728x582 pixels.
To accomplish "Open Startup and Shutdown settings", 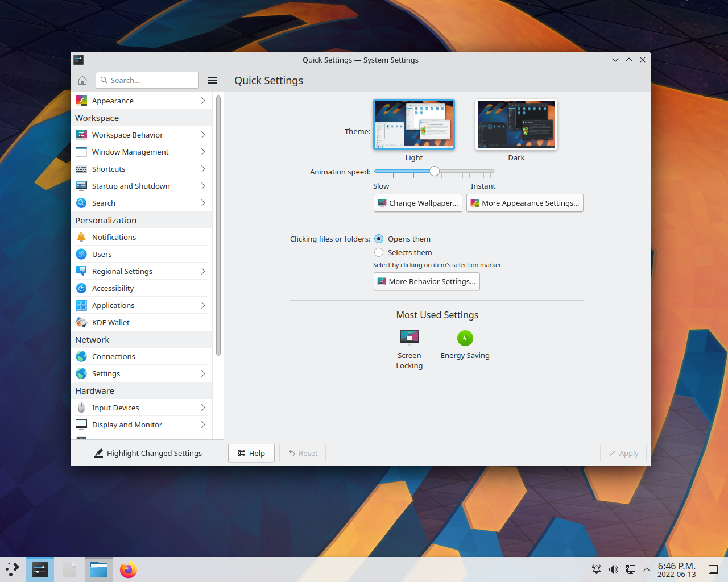I will (142, 186).
